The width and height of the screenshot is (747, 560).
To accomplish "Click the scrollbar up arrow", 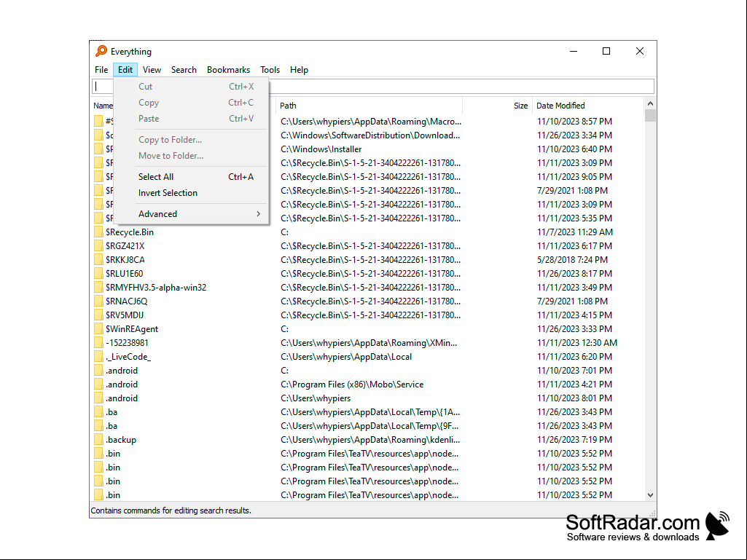I will (x=650, y=103).
